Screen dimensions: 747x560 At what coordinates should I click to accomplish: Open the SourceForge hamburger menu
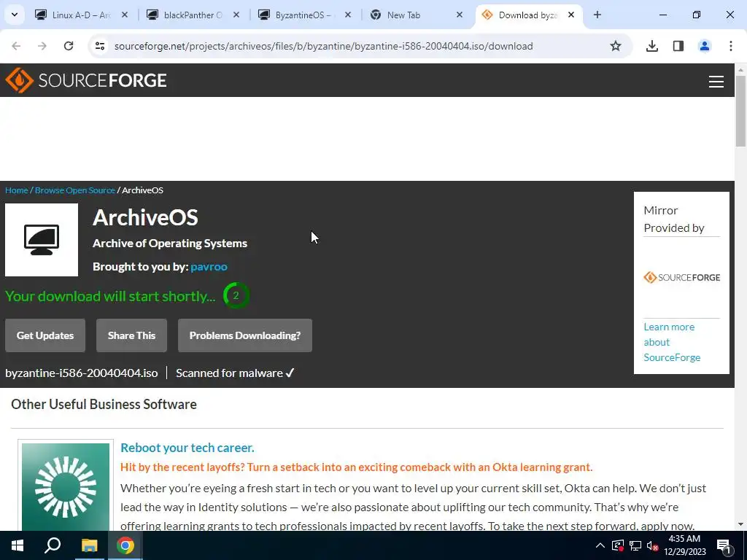coord(716,82)
